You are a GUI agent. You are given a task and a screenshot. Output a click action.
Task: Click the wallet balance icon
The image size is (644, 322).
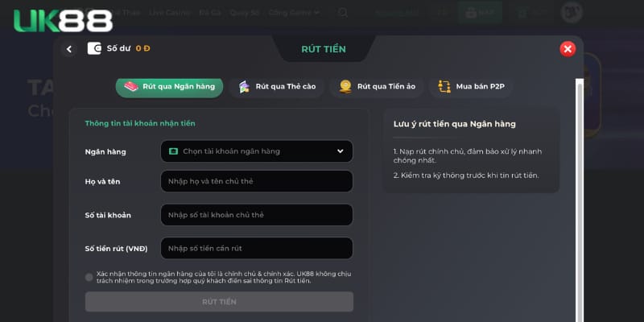94,48
